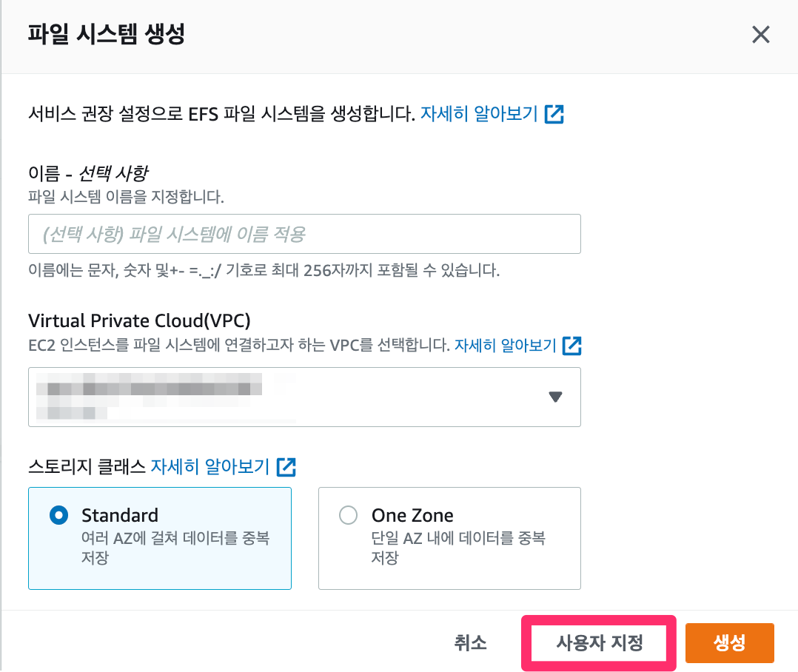Close the 파일 시스템 생성 dialog

[x=760, y=35]
